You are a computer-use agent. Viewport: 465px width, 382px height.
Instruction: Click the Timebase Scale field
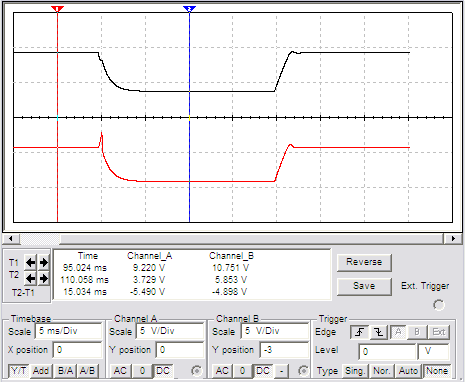point(68,331)
